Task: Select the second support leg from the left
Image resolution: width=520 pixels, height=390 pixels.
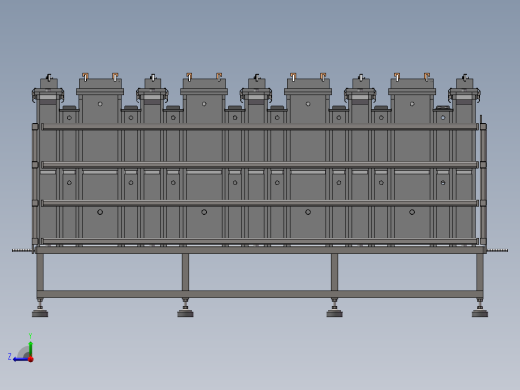Action: pos(185,272)
